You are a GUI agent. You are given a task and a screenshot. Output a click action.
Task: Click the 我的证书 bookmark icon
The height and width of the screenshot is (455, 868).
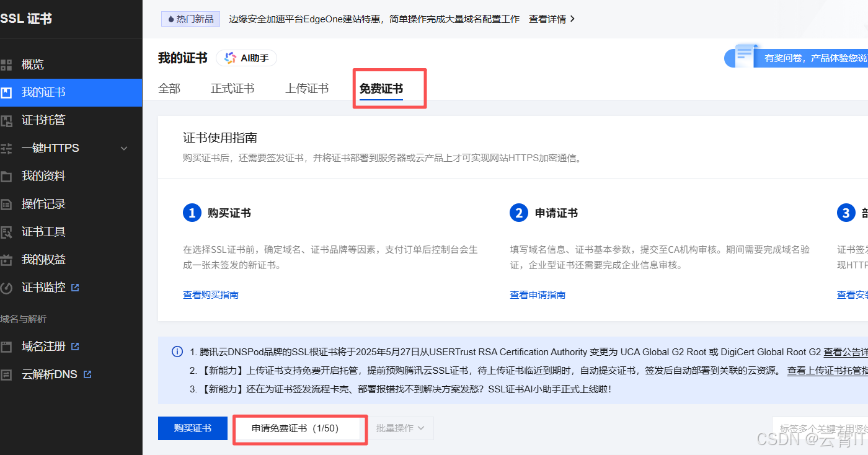6,92
